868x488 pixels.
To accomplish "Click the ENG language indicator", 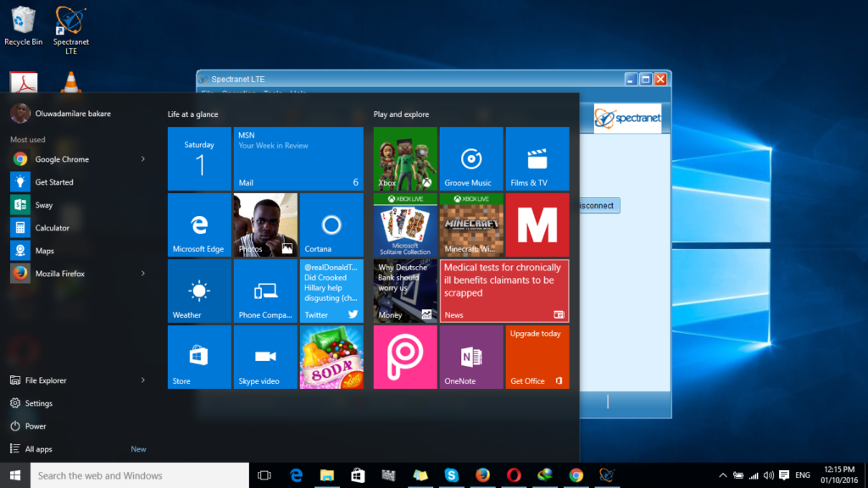I will point(803,475).
